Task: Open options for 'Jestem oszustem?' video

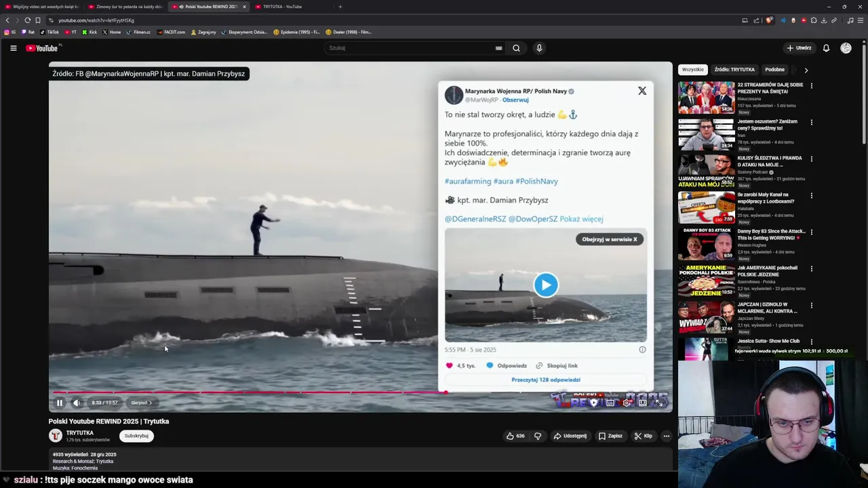Action: 811,123
